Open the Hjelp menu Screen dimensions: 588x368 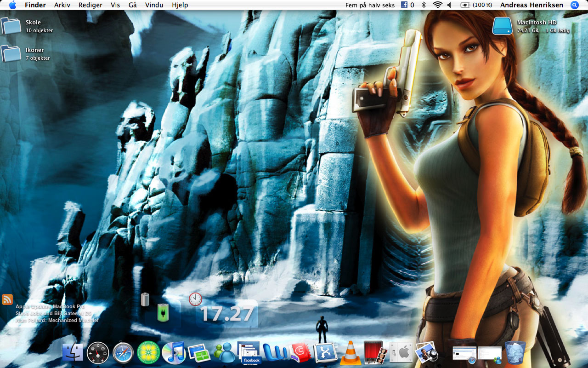[180, 5]
